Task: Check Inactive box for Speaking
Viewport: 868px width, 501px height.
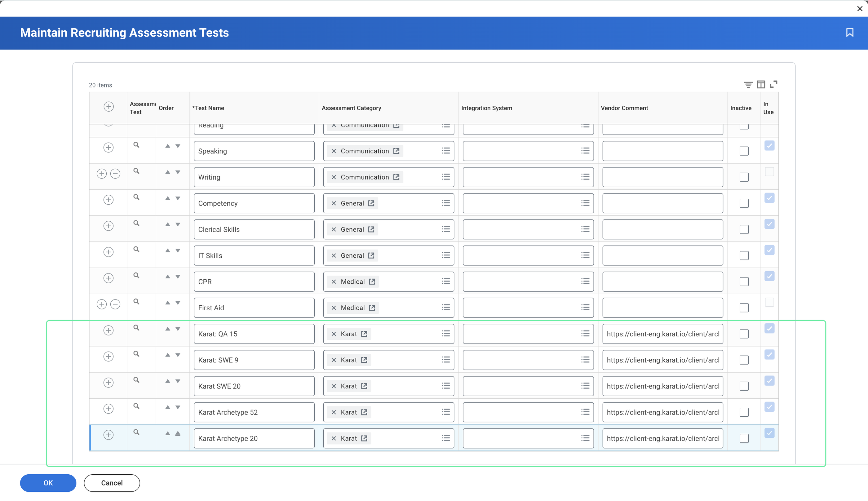Action: click(x=744, y=151)
